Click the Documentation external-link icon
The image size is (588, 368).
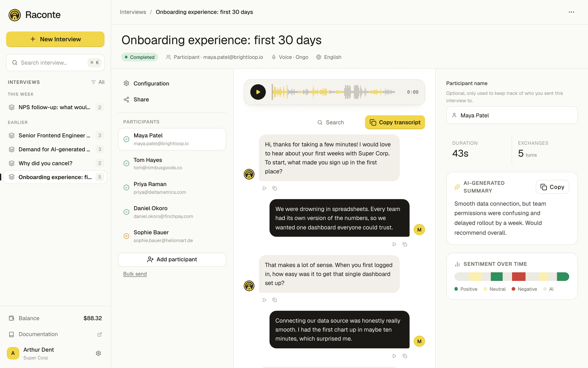[x=100, y=335]
